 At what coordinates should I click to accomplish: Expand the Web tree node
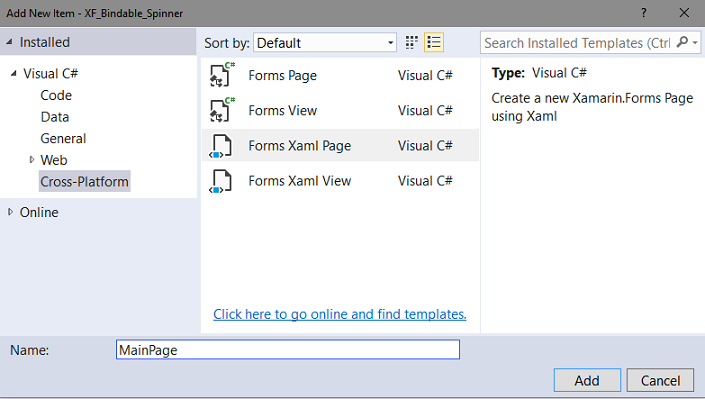(31, 159)
